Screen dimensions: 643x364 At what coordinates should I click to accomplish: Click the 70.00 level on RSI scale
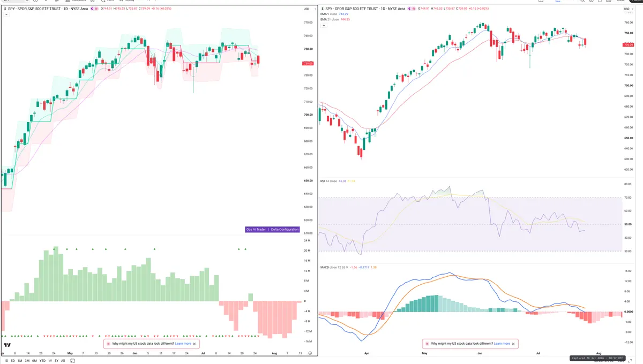628,198
